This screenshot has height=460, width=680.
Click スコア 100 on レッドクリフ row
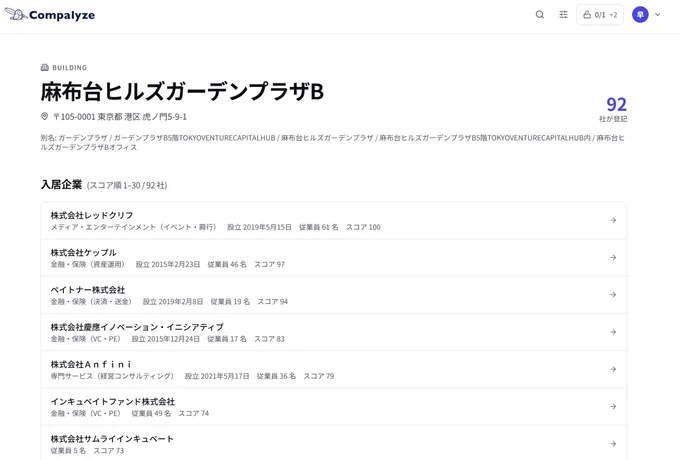(363, 227)
